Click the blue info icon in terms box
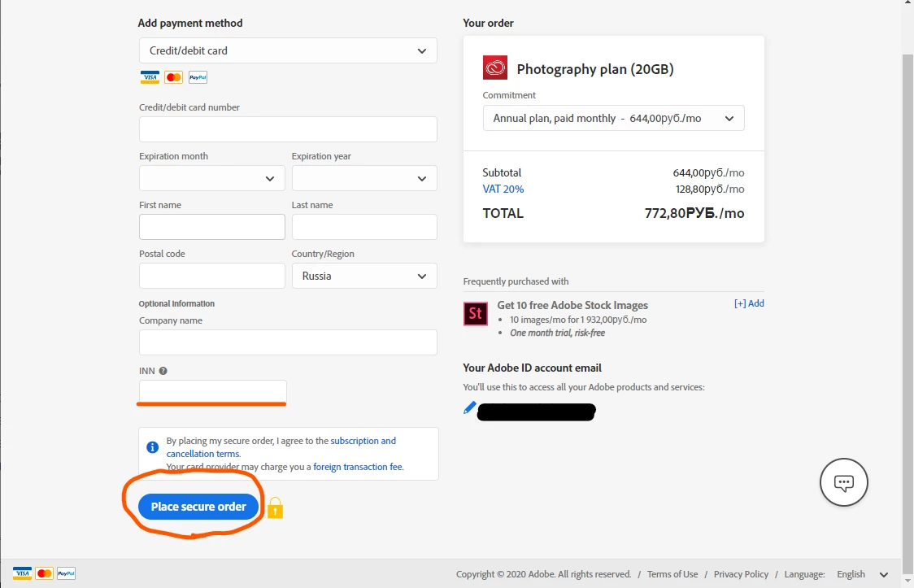Screen dimensions: 914x588 [x=153, y=447]
